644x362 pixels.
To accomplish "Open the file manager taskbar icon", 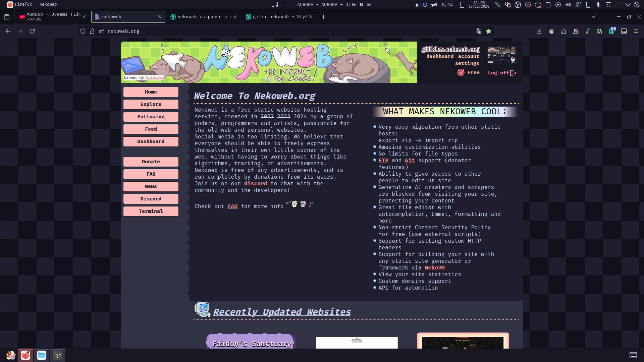I will (x=42, y=355).
